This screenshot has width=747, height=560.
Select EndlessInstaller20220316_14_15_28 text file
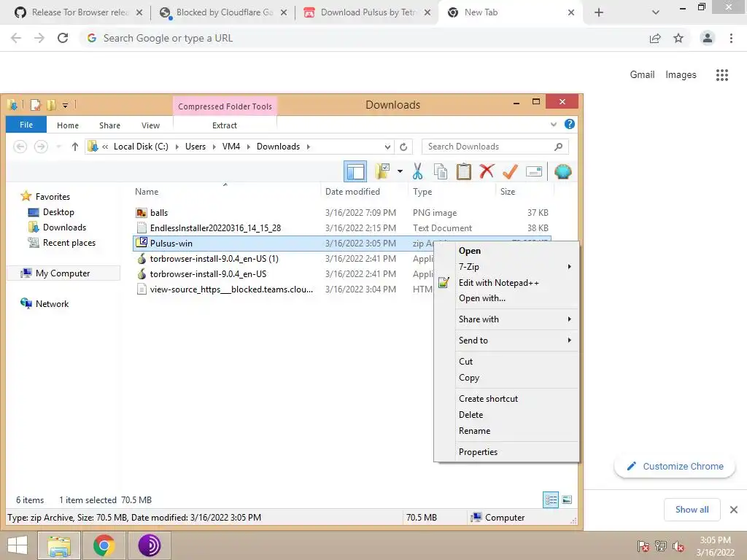tap(341, 228)
